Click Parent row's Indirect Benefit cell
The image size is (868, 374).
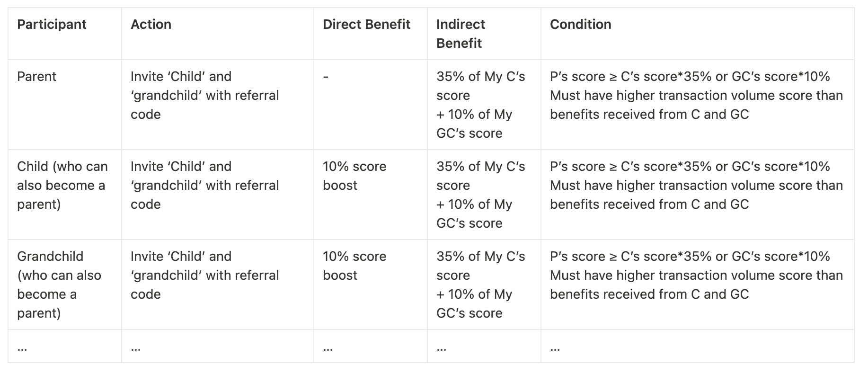[x=480, y=105]
